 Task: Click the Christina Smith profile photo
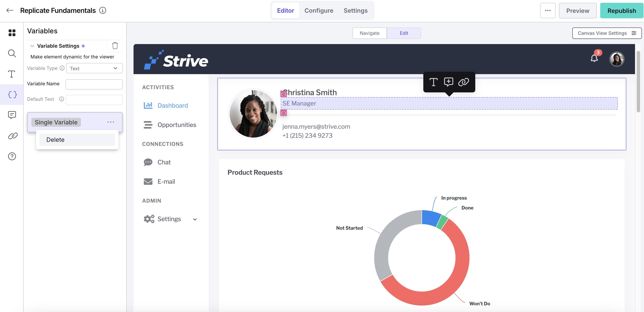[x=253, y=114]
